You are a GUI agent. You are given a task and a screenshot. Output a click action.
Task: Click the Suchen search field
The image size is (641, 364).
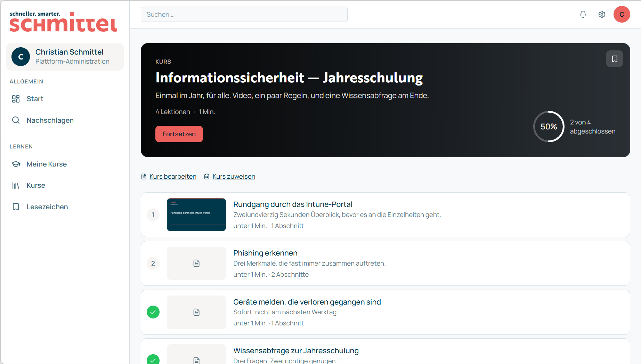[x=244, y=14]
